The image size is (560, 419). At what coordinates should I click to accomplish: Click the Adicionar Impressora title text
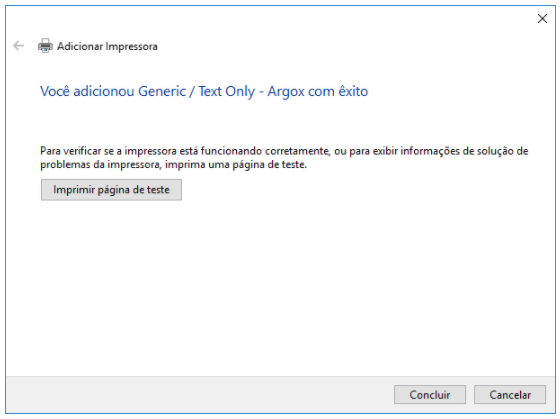(107, 46)
